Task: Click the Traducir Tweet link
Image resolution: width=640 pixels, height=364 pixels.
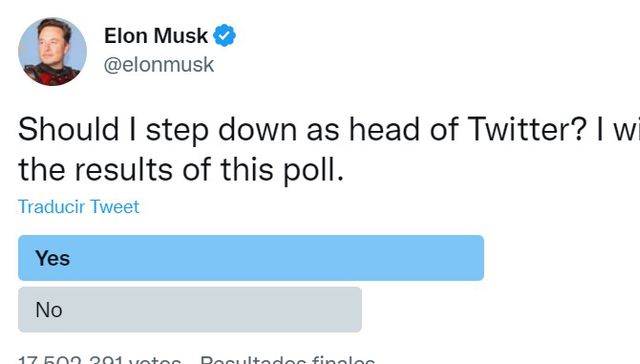Action: click(79, 206)
